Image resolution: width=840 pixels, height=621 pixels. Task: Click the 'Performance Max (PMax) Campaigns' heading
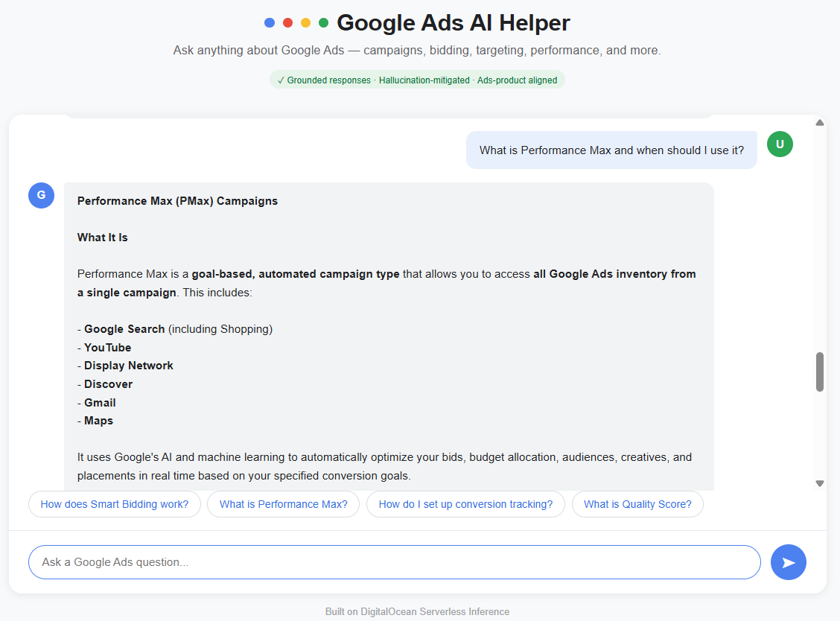click(177, 201)
